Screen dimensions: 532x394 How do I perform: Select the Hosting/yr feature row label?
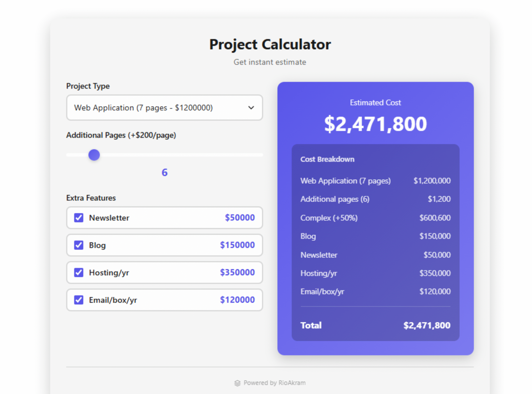tap(109, 273)
